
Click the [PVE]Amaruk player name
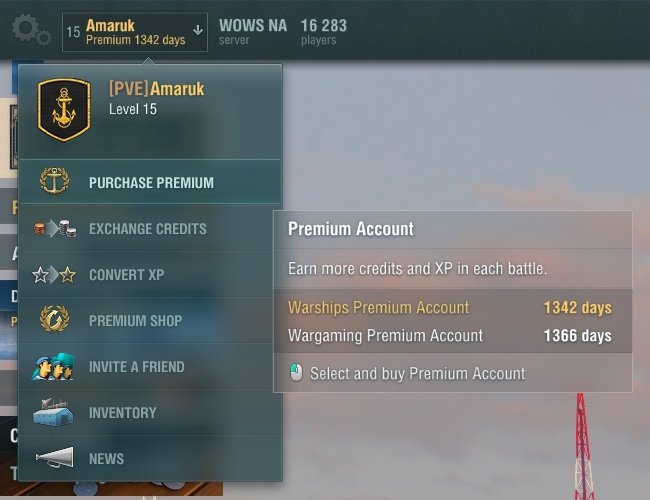(x=157, y=89)
